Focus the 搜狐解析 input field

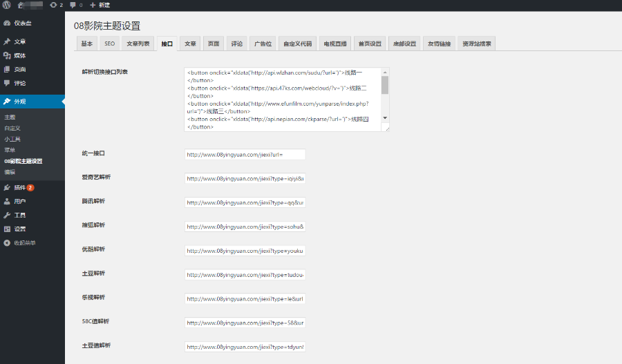coord(245,227)
